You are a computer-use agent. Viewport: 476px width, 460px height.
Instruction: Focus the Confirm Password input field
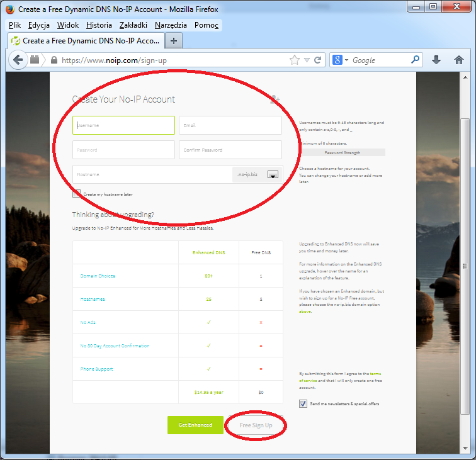[230, 150]
